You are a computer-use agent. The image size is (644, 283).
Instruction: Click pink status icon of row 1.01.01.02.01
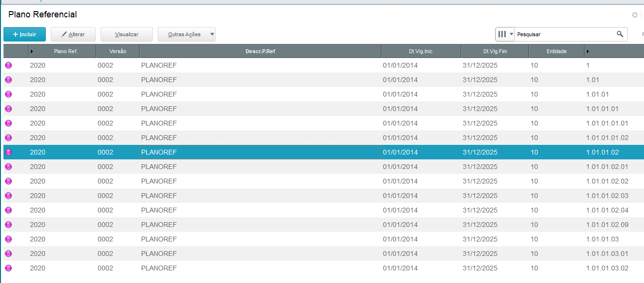point(8,167)
